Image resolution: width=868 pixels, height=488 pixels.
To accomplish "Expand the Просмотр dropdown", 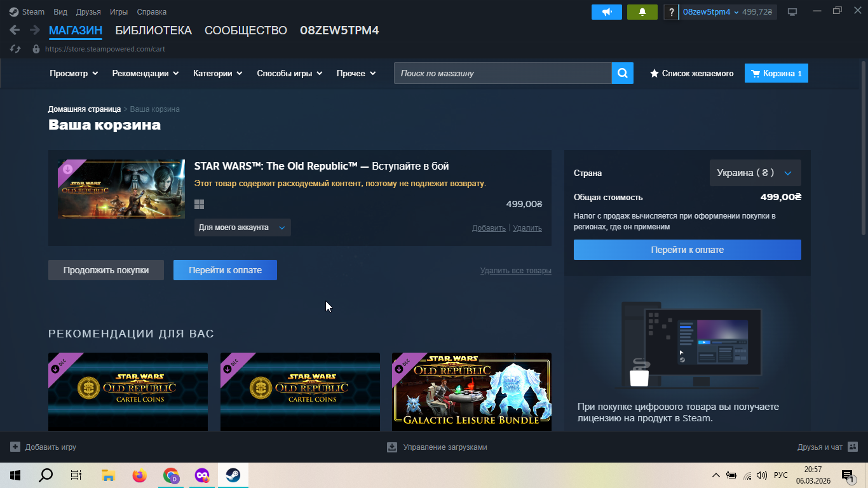I will [x=74, y=73].
